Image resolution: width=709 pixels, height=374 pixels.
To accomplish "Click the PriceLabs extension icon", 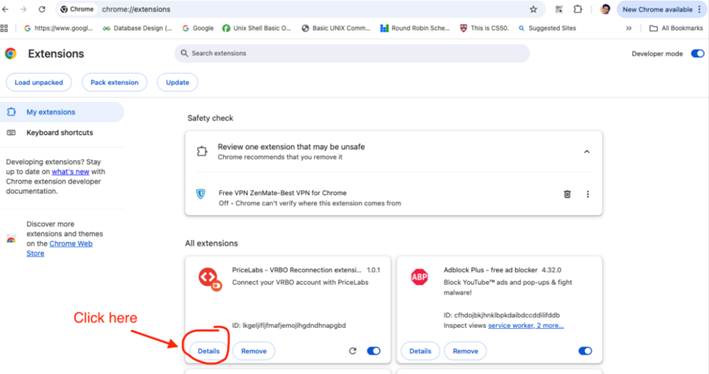I will click(x=210, y=279).
